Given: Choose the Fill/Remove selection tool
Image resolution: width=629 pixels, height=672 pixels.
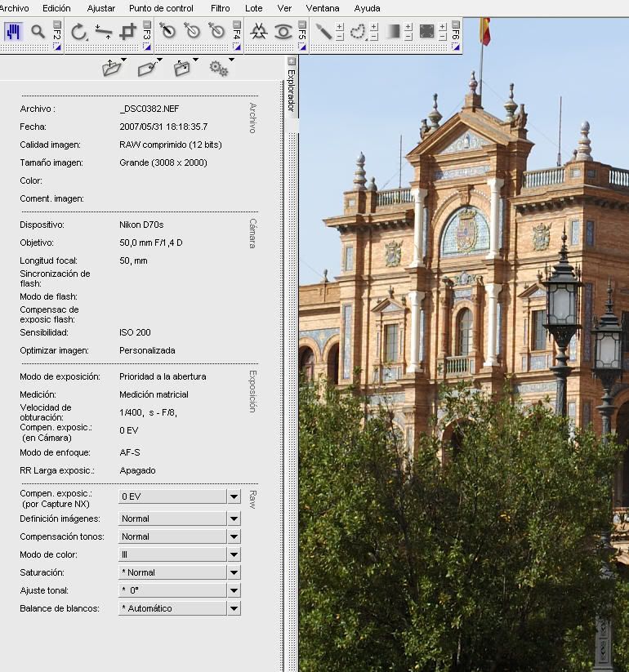Looking at the screenshot, I should tap(426, 31).
